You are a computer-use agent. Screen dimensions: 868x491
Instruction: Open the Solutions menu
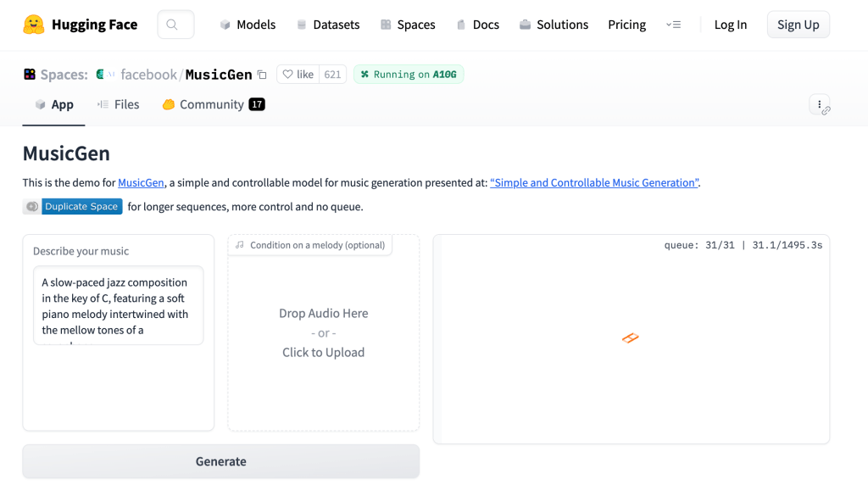[554, 25]
